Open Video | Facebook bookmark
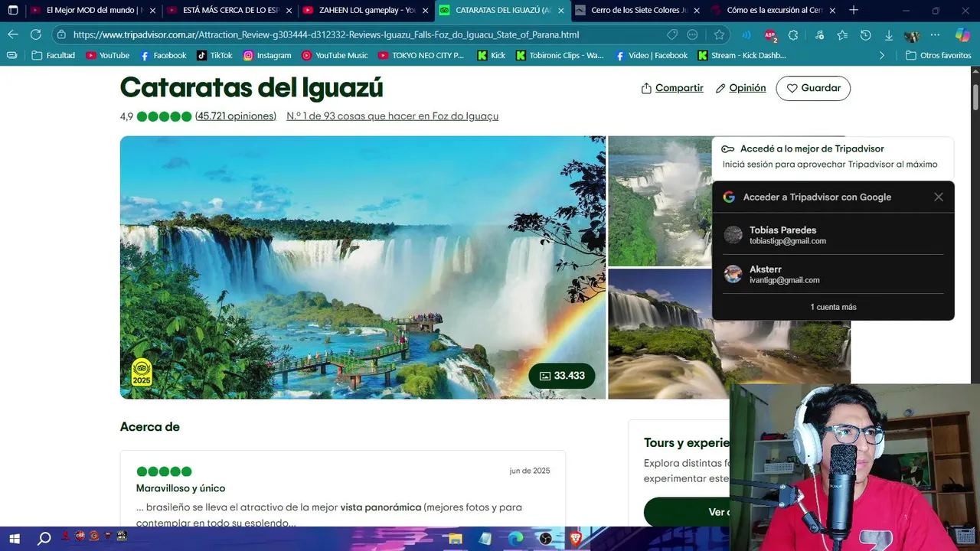 point(651,55)
